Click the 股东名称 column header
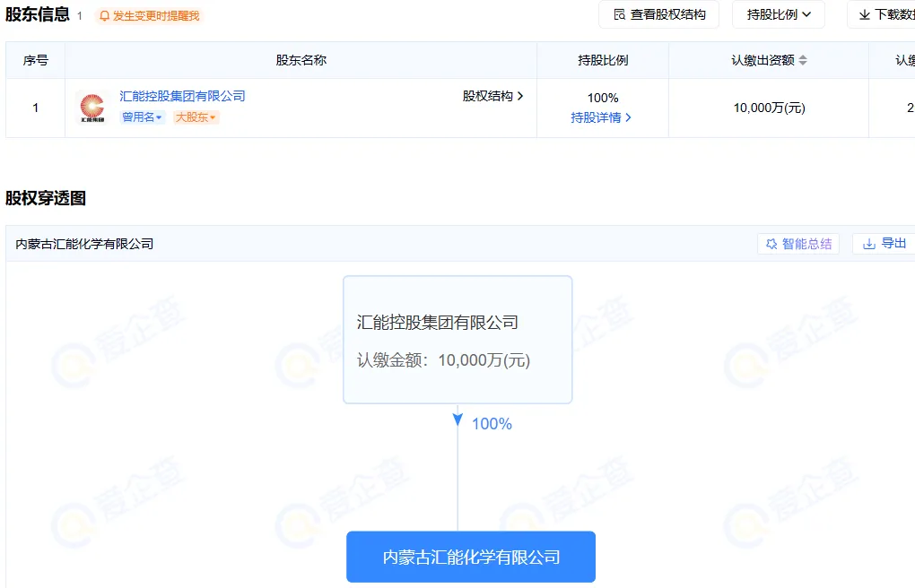The image size is (915, 588). coord(301,60)
